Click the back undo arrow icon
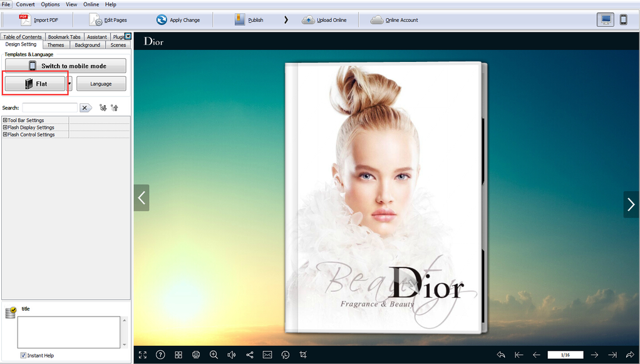The height and width of the screenshot is (364, 640). (x=501, y=355)
